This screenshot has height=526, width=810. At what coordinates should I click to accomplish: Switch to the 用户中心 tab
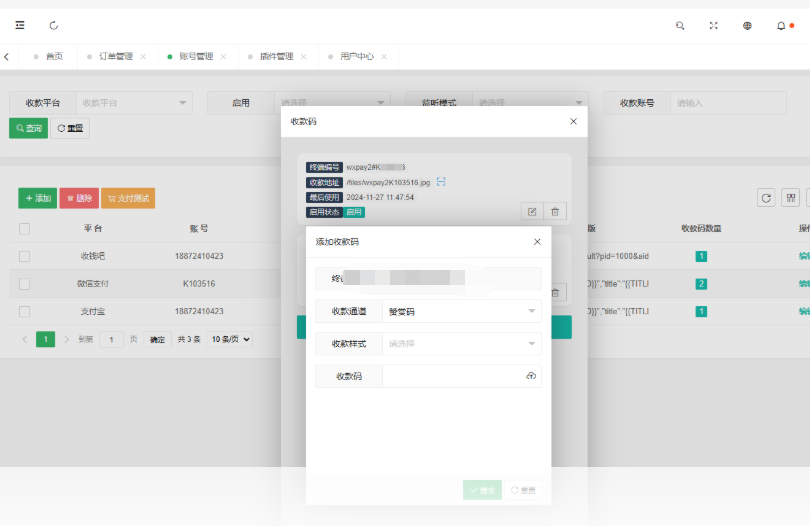point(356,56)
